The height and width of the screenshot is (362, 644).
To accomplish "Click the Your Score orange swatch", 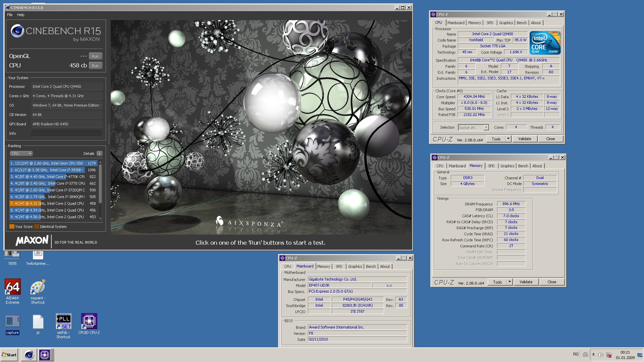I will point(12,227).
